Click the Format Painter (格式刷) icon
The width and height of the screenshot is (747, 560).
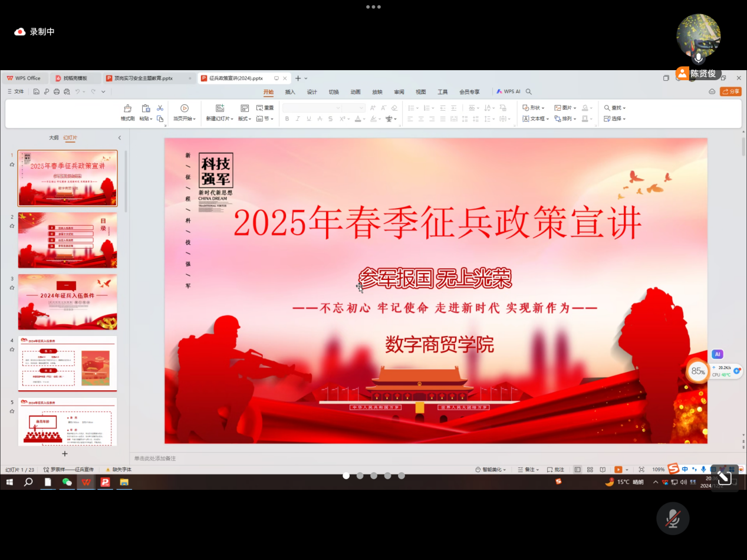[127, 108]
